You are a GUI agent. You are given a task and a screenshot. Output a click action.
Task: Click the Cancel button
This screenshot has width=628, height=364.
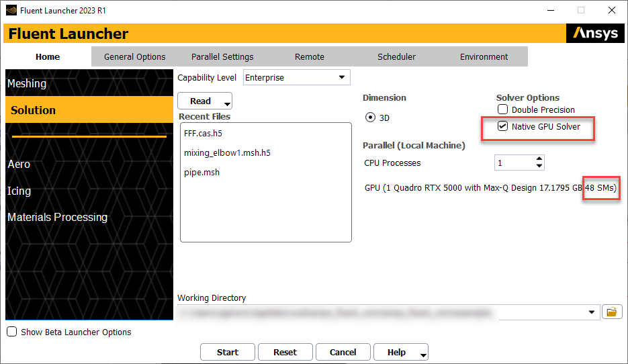pos(343,352)
